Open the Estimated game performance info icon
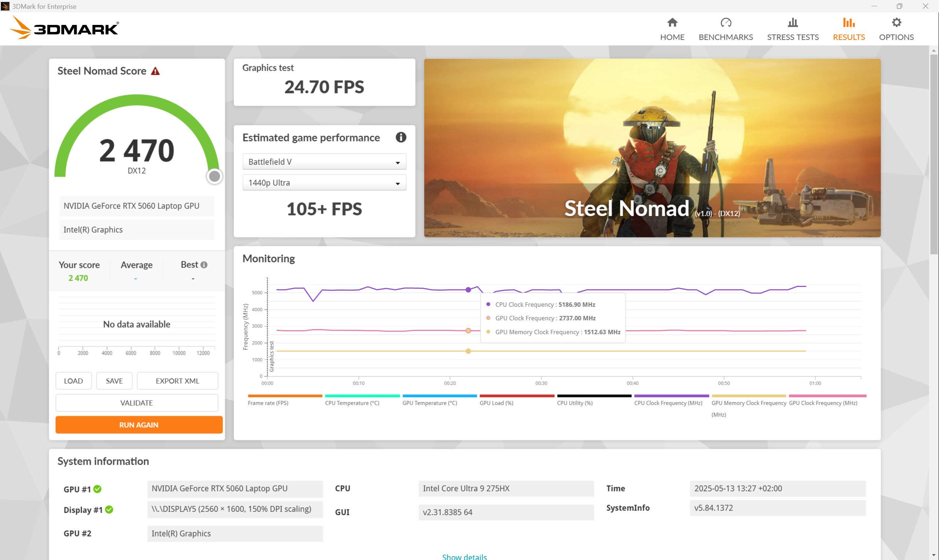Screen dimensions: 939x560 401,138
